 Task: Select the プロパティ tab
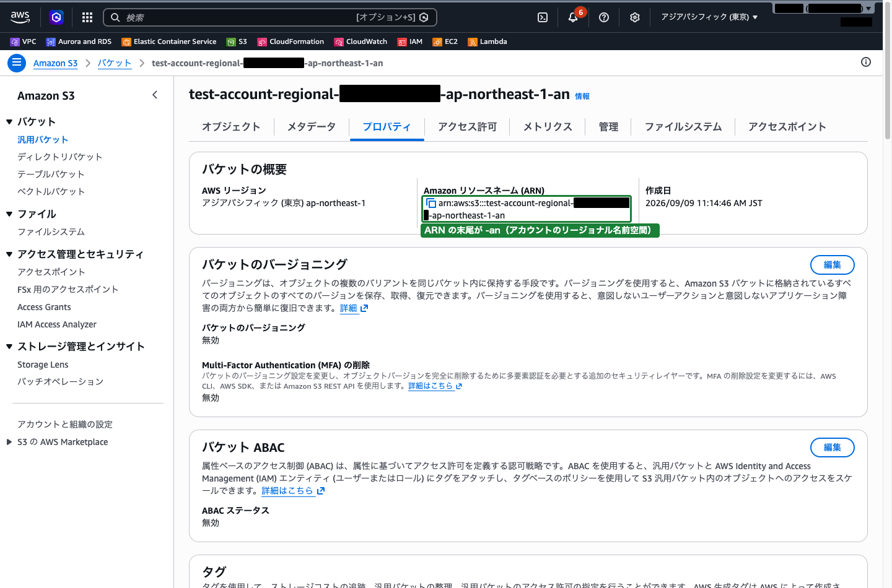click(387, 127)
